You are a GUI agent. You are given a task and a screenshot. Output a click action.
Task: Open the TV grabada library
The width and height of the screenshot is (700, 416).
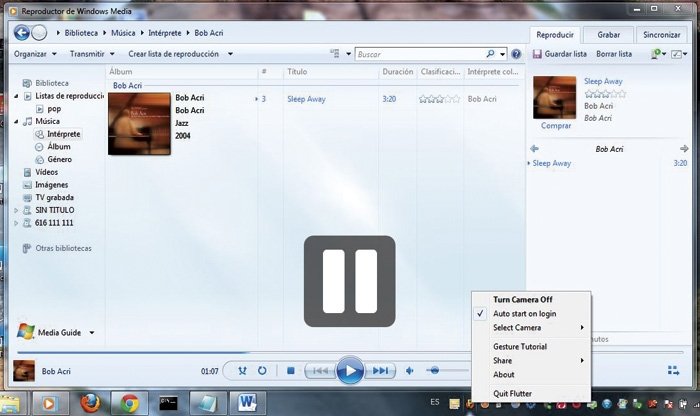tap(54, 197)
